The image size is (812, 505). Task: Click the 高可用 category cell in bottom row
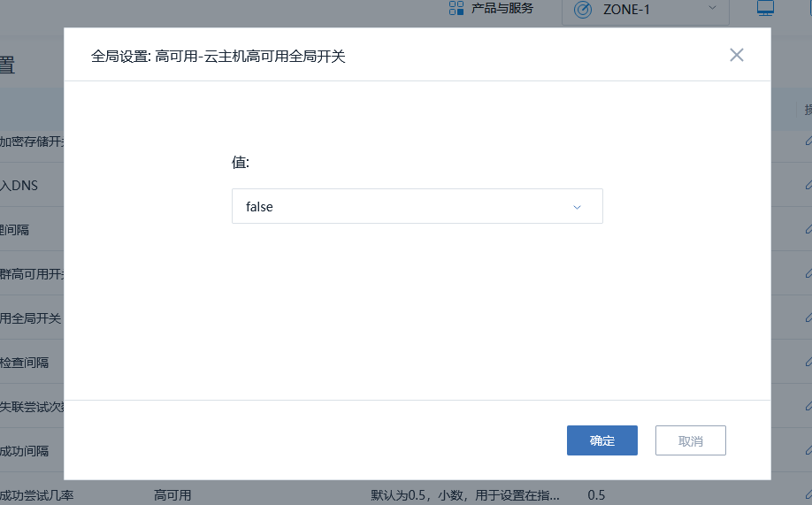(x=172, y=495)
